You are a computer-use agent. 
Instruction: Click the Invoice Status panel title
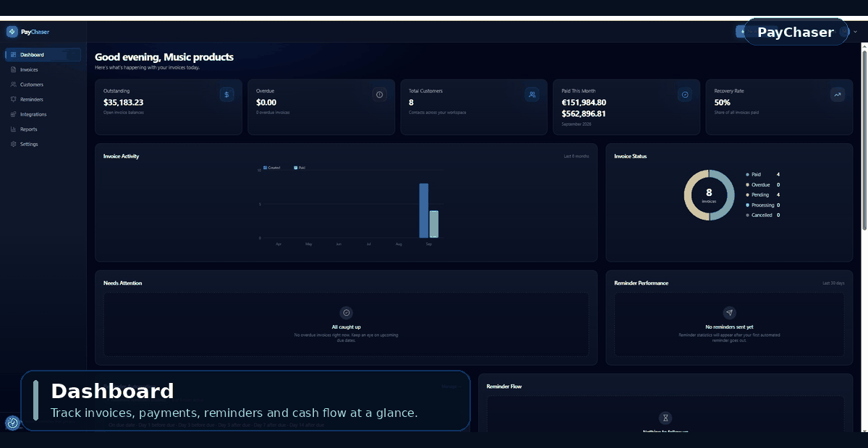point(631,156)
